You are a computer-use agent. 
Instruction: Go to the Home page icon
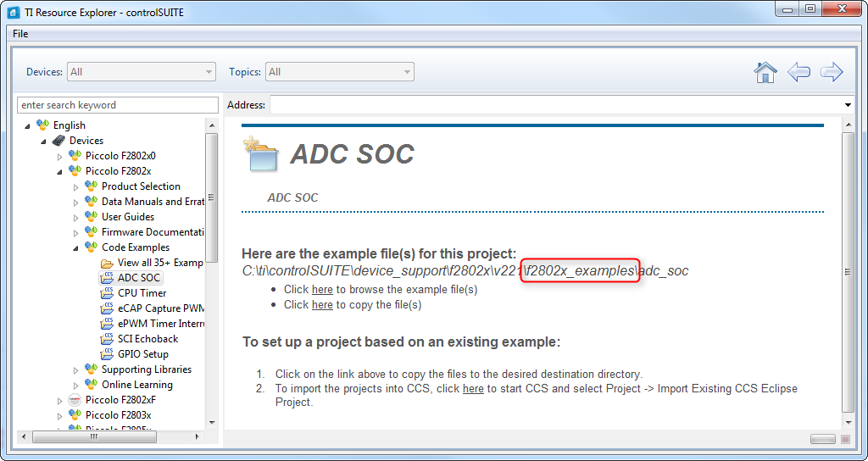pyautogui.click(x=765, y=72)
